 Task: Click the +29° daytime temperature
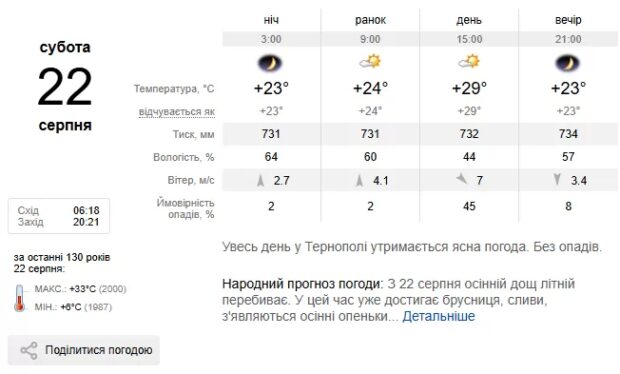[469, 88]
